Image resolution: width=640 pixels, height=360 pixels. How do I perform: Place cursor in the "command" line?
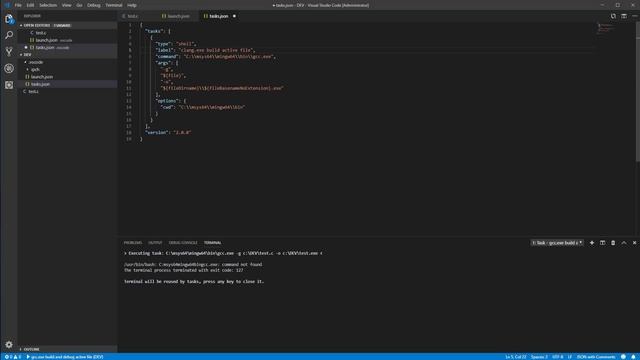click(216, 56)
